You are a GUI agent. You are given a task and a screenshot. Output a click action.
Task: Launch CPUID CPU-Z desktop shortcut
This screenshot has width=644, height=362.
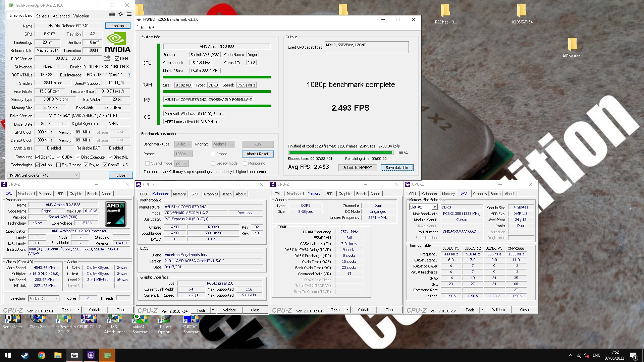[89, 322]
